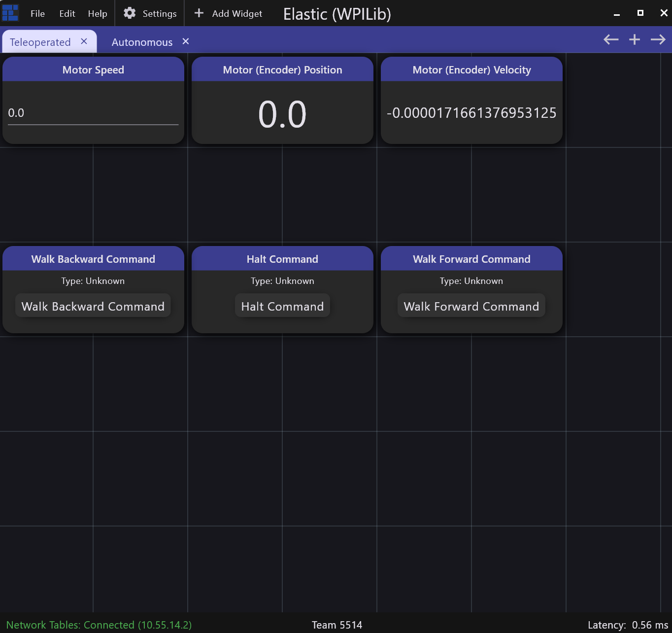Screen dimensions: 672x633
Task: Click the plus icon for Add Widget
Action: pyautogui.click(x=199, y=13)
